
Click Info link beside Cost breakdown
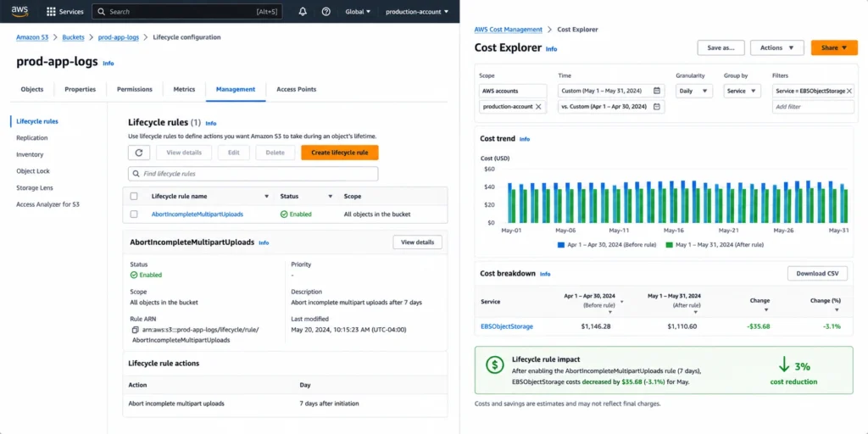tap(545, 274)
